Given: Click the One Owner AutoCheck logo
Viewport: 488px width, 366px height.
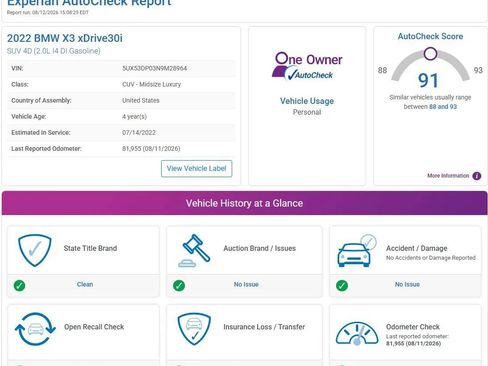Looking at the screenshot, I should pyautogui.click(x=308, y=66).
